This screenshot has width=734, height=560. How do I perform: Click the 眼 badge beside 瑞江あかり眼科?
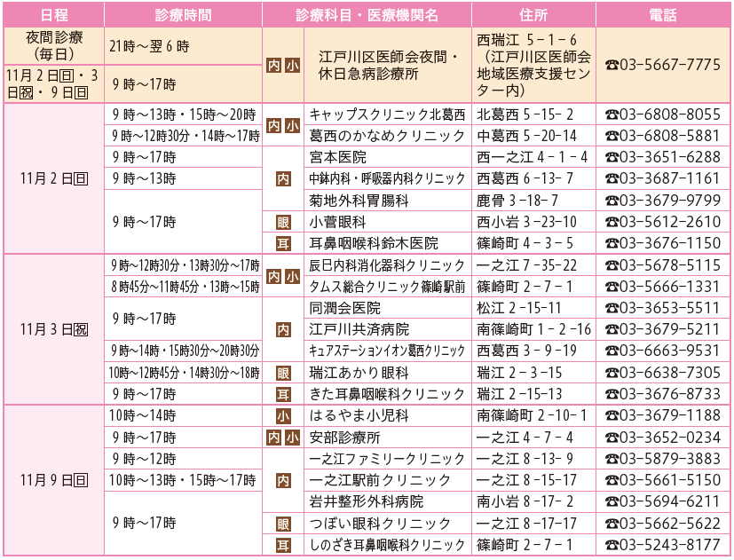(283, 373)
